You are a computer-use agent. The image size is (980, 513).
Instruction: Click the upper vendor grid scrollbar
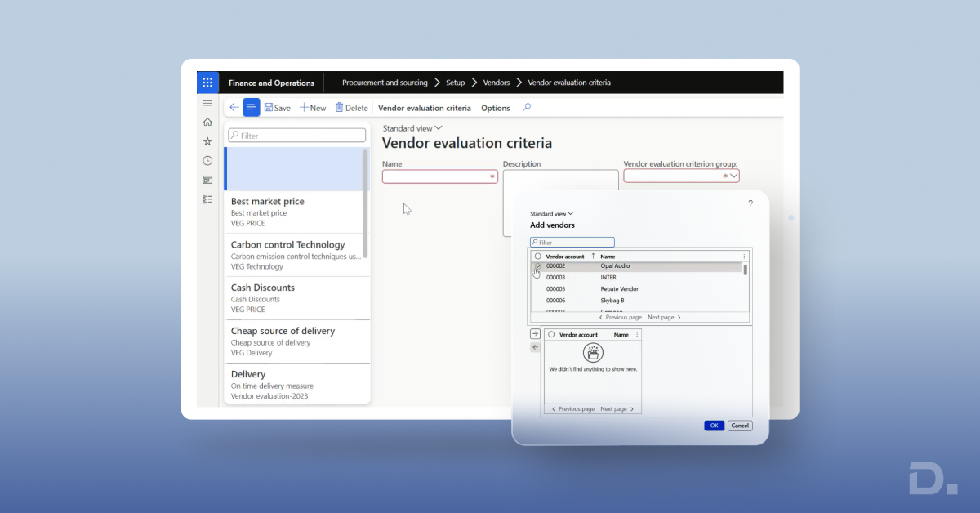pos(745,270)
